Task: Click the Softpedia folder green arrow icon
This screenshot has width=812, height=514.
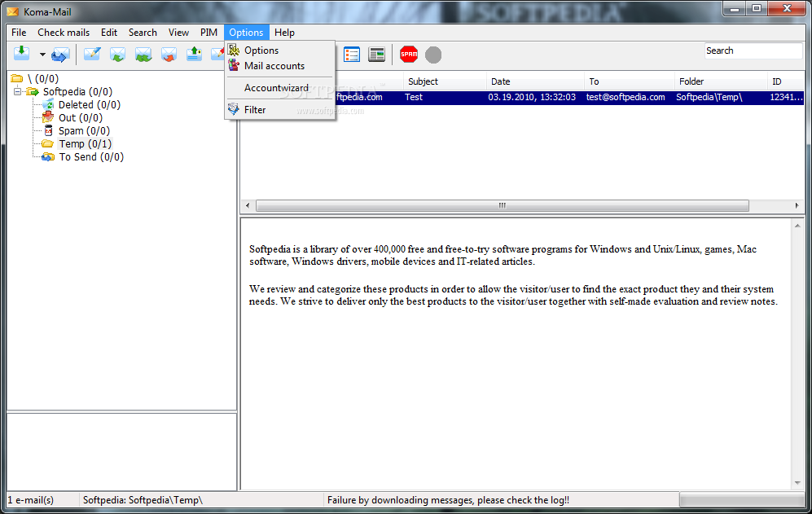Action: click(x=33, y=92)
